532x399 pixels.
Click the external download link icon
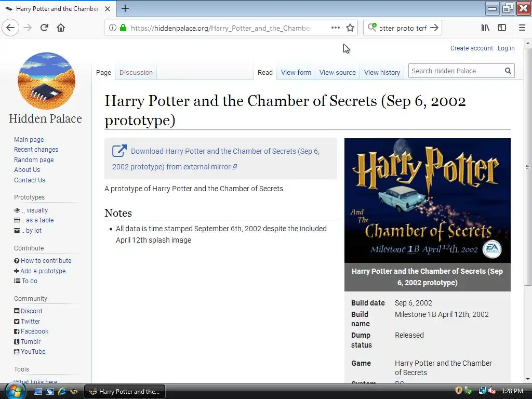[x=119, y=151]
